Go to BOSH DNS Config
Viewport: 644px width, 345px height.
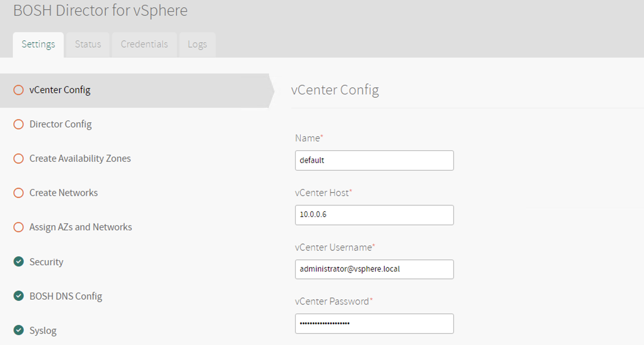[66, 296]
